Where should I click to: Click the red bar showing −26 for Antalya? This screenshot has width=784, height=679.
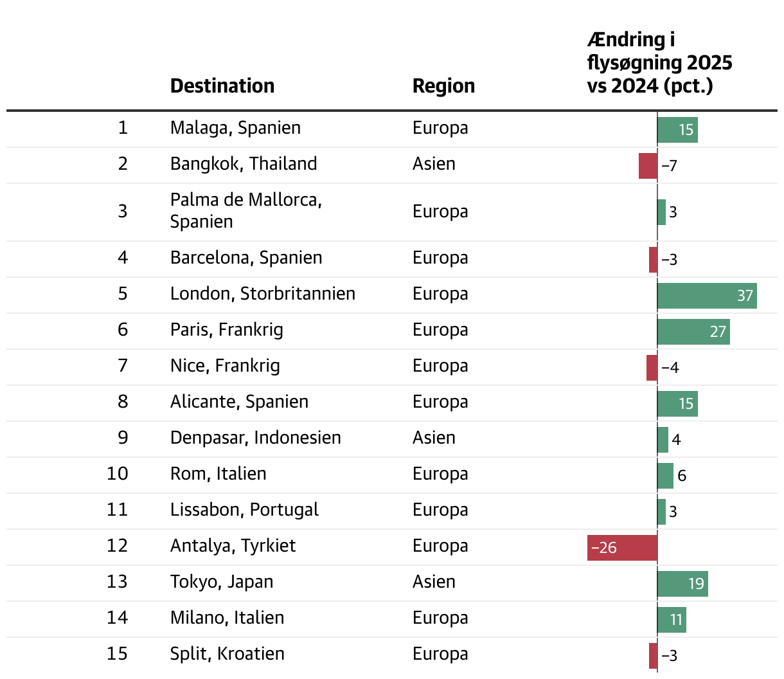pos(621,548)
